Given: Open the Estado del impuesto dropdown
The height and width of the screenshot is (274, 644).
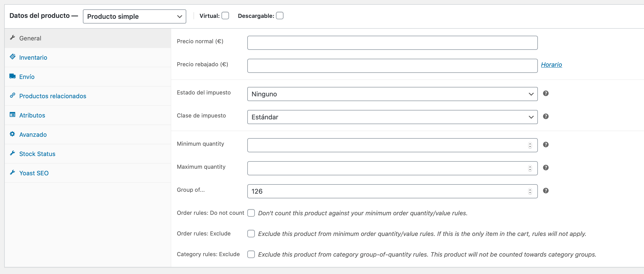Looking at the screenshot, I should pos(392,94).
